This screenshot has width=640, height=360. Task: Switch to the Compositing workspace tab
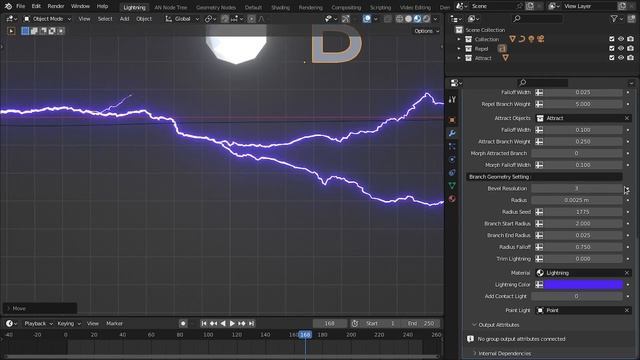click(346, 7)
